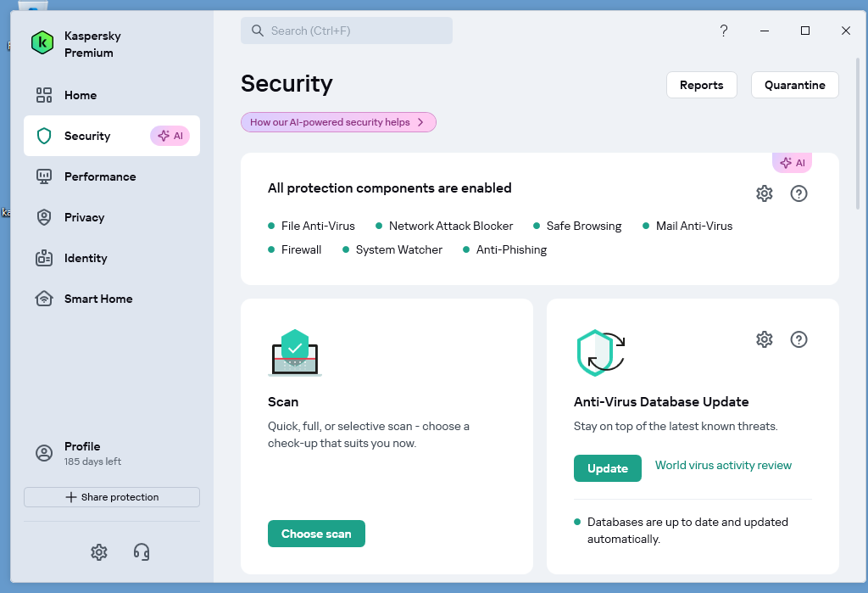Image resolution: width=868 pixels, height=593 pixels.
Task: Expand chevron on AI-powered security banner
Action: pyautogui.click(x=420, y=122)
